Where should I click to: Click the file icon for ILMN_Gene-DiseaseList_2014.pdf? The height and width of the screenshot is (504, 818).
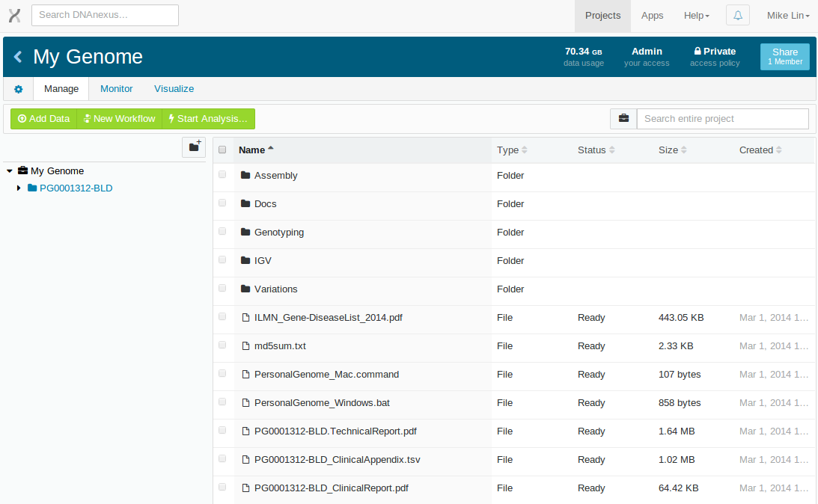(245, 317)
